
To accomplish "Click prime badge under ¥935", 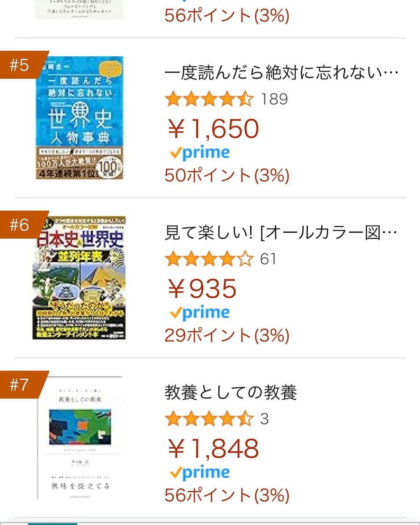I will 200,312.
